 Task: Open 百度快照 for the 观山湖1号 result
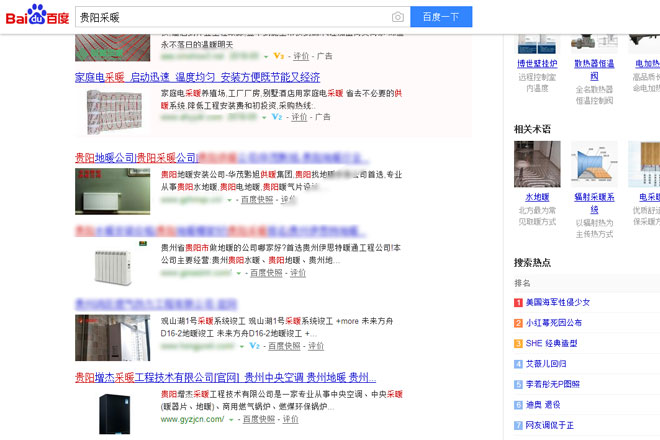(284, 346)
